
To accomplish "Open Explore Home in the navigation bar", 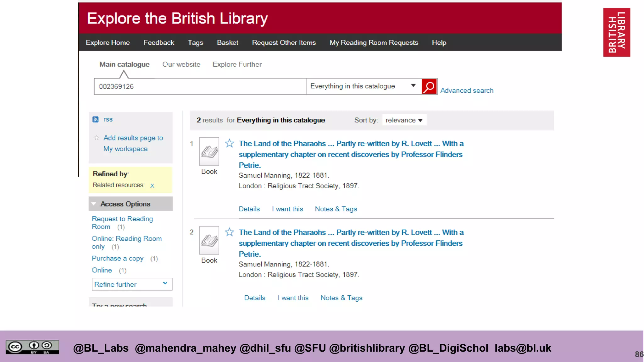I will (108, 43).
